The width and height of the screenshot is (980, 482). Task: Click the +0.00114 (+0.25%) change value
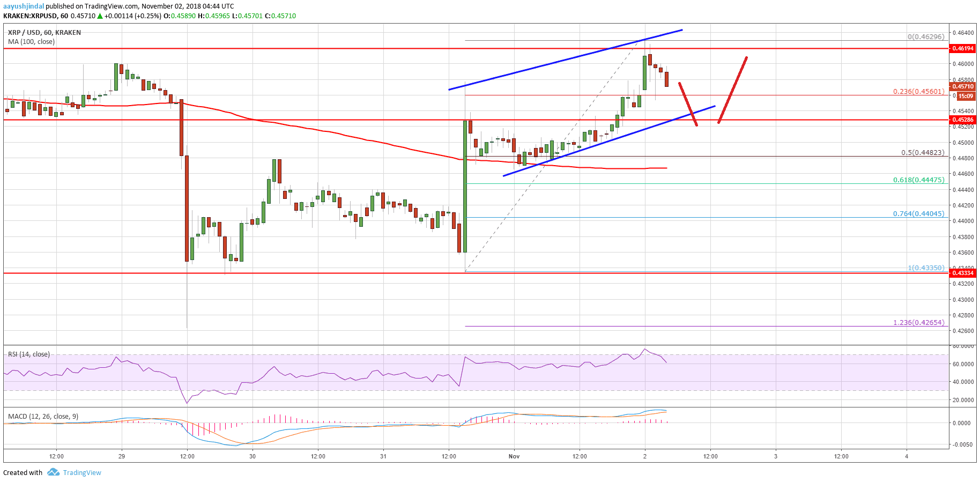(x=132, y=16)
